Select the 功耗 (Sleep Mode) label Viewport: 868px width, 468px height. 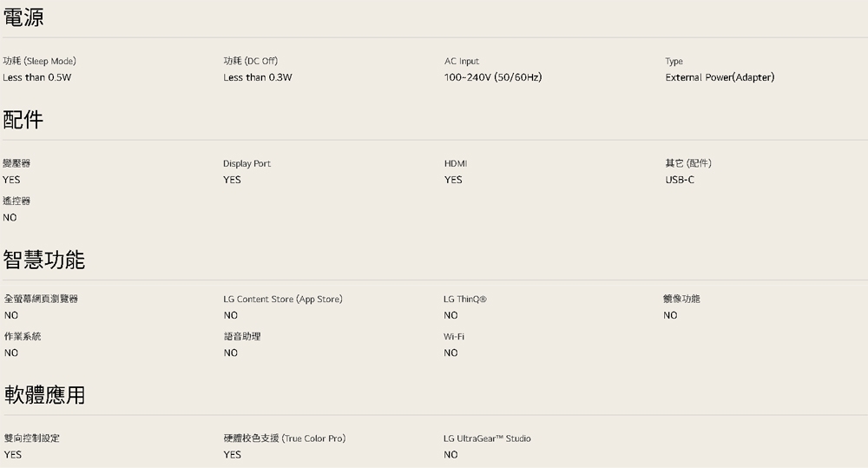[40, 62]
